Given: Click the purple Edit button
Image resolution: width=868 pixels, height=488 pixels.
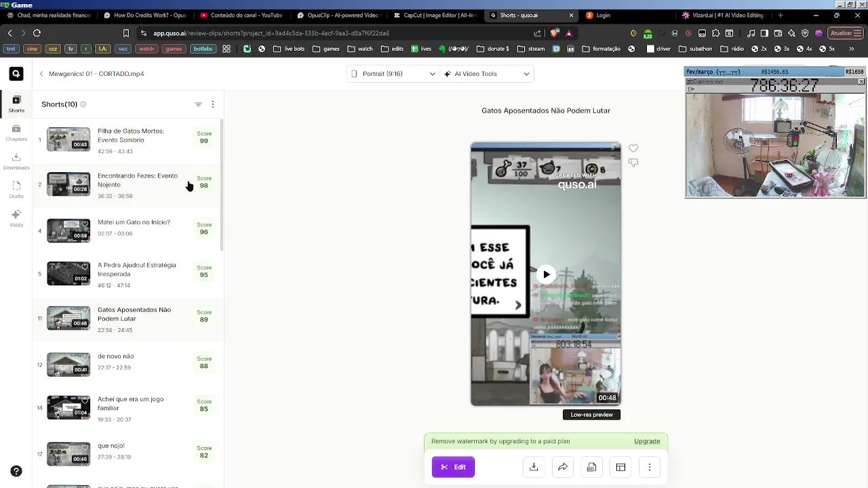Looking at the screenshot, I should tap(453, 467).
